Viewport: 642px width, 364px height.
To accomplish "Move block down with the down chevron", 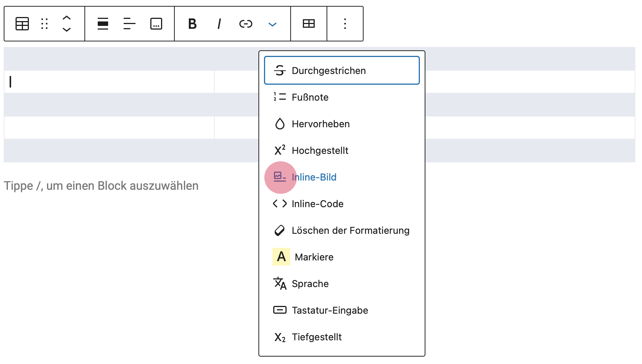I will click(67, 30).
